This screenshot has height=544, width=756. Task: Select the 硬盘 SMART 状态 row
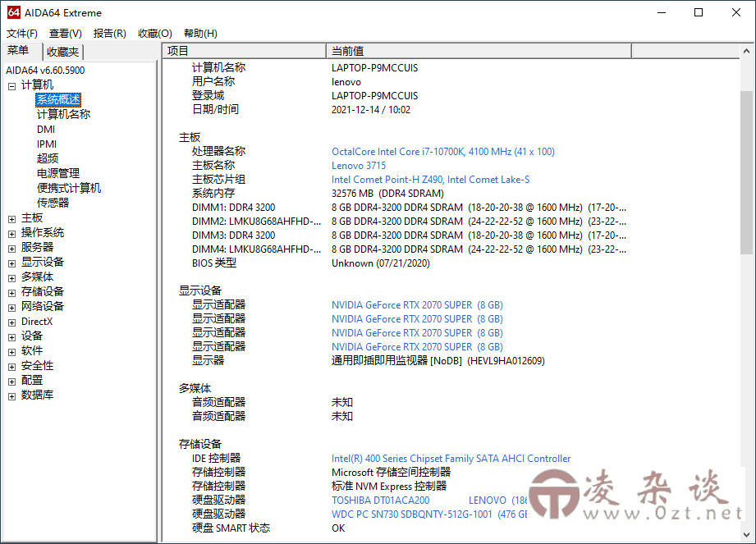[x=268, y=528]
